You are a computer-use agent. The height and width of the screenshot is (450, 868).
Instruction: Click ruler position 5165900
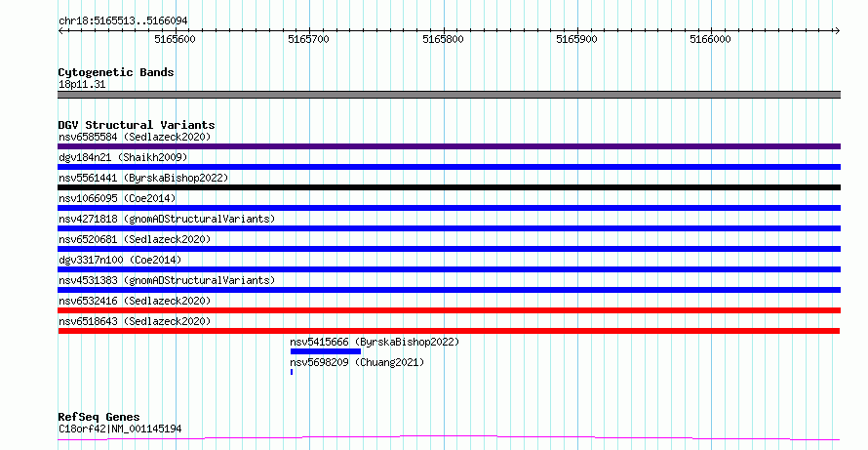click(576, 39)
